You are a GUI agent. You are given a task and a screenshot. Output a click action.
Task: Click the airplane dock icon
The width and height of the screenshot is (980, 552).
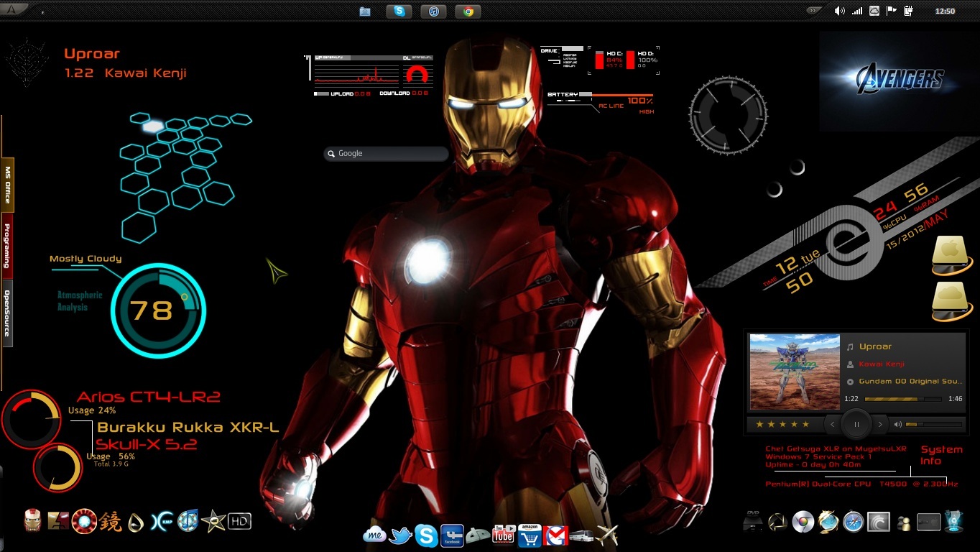tap(607, 535)
